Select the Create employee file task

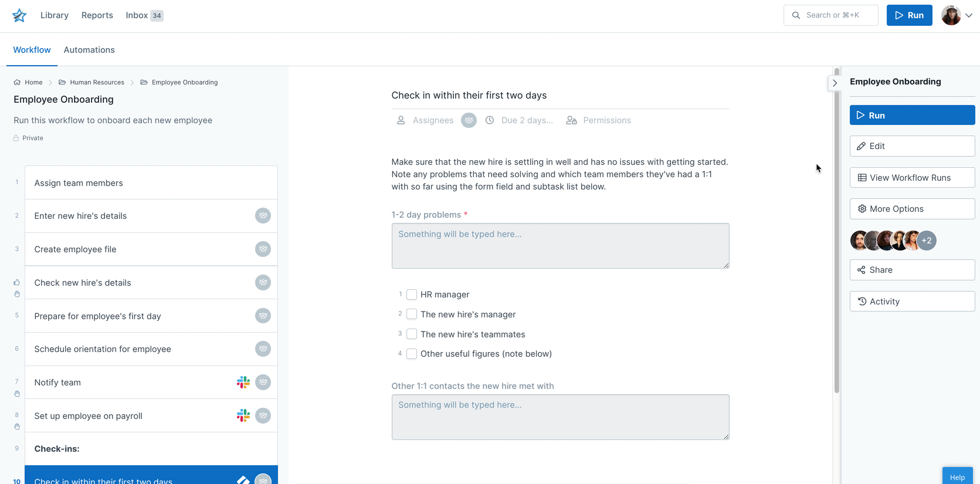click(151, 249)
